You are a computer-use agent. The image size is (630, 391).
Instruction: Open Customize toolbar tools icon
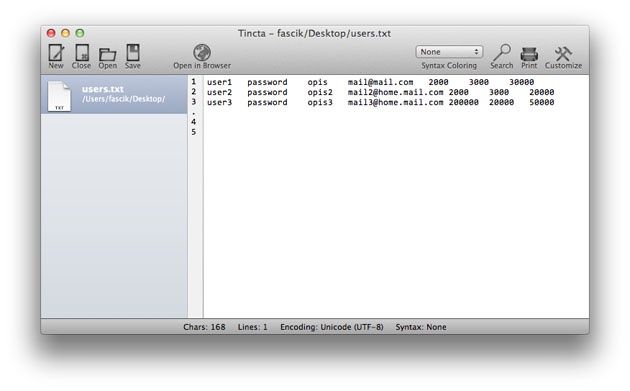coord(563,54)
